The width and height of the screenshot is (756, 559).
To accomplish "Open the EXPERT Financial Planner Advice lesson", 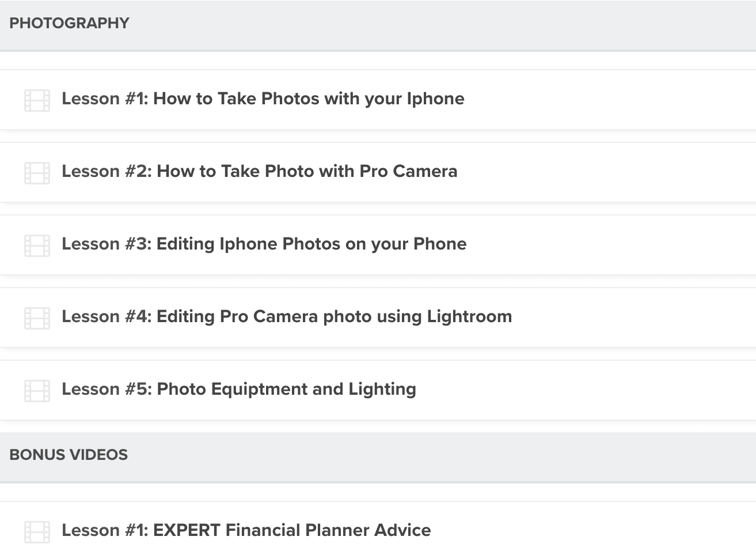I will (378, 530).
